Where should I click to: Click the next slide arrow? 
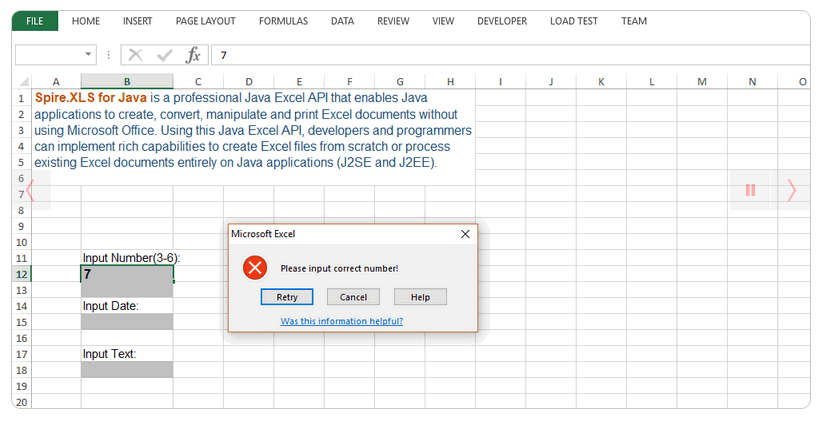click(x=792, y=190)
